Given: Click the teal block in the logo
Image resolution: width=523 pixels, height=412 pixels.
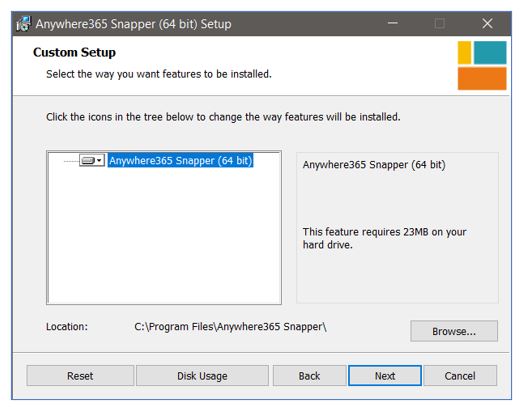Looking at the screenshot, I should (490, 52).
